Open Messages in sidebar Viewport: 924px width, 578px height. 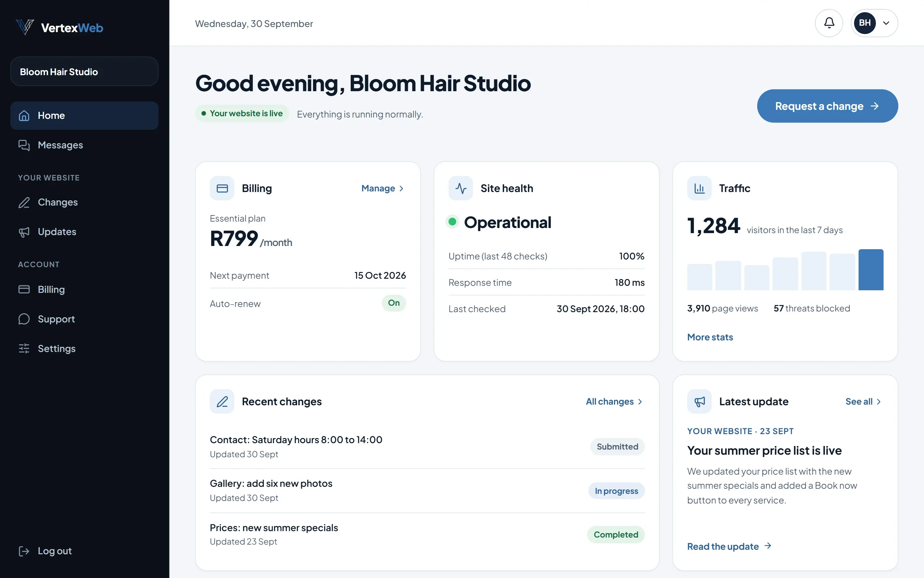(84, 145)
